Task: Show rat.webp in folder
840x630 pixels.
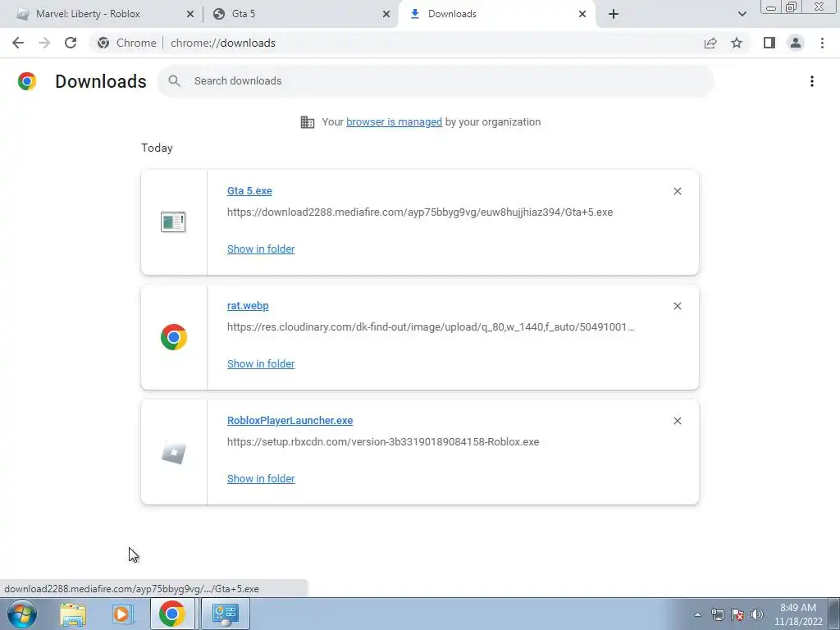Action: click(x=261, y=363)
